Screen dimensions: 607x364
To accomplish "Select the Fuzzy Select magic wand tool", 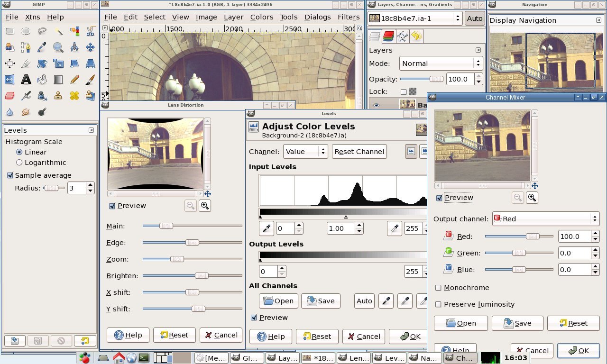I will [x=58, y=31].
